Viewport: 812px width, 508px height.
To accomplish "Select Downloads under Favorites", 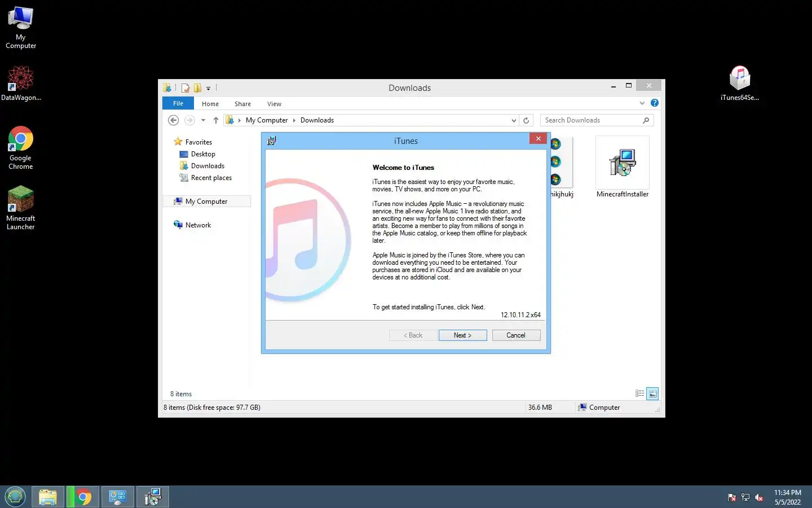I will tap(202, 166).
